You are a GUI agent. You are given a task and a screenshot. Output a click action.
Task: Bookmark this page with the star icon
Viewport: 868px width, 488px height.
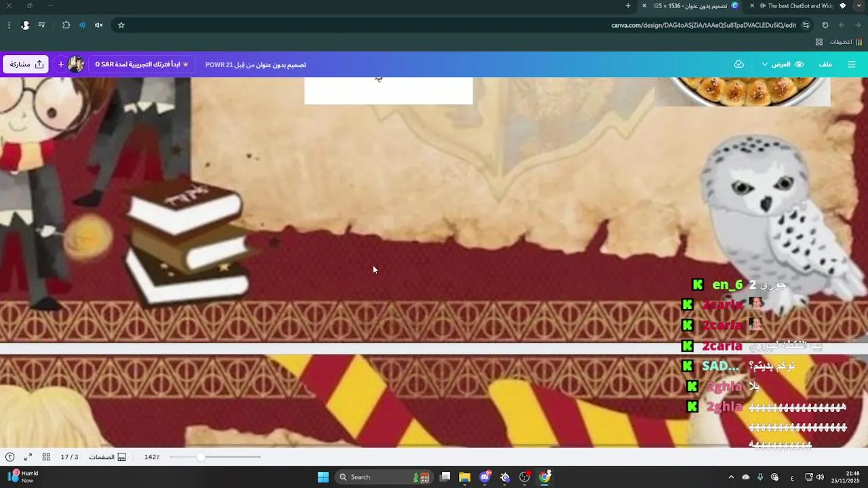coord(121,25)
